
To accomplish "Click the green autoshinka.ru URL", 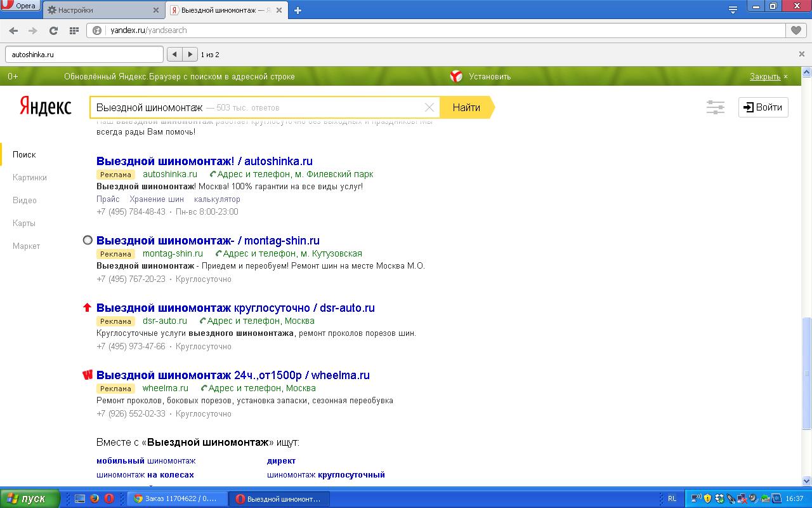I will coord(170,174).
